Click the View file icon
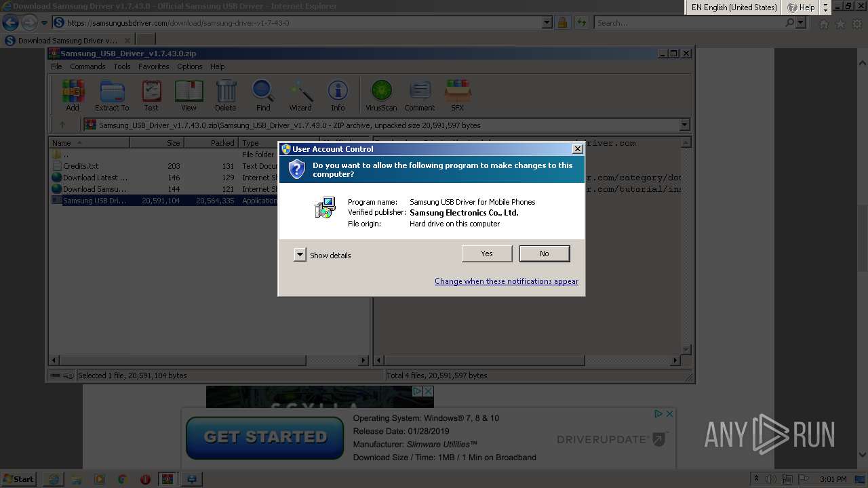Screen dimensions: 868x488 [x=189, y=95]
